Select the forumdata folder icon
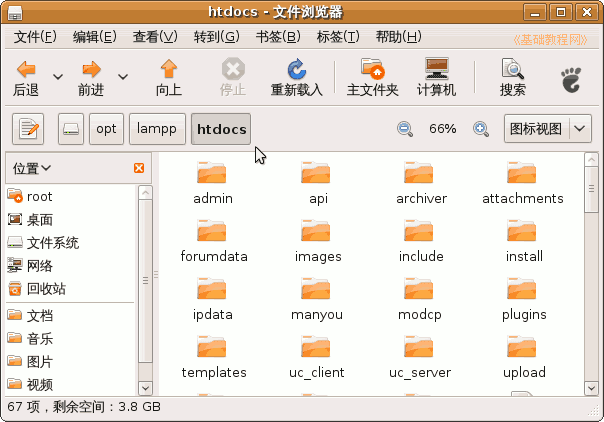The height and width of the screenshot is (422, 604). (x=211, y=231)
